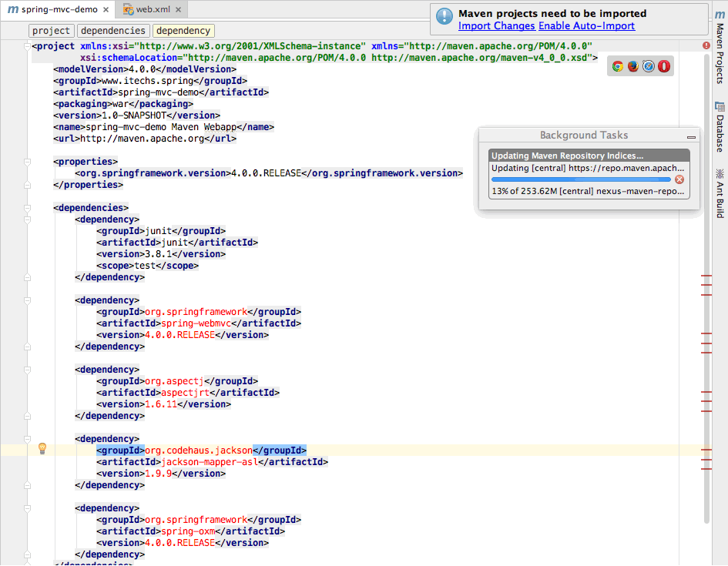Click the aspectjrt artifactId value
Viewport: 728px width, 566px height.
point(185,393)
